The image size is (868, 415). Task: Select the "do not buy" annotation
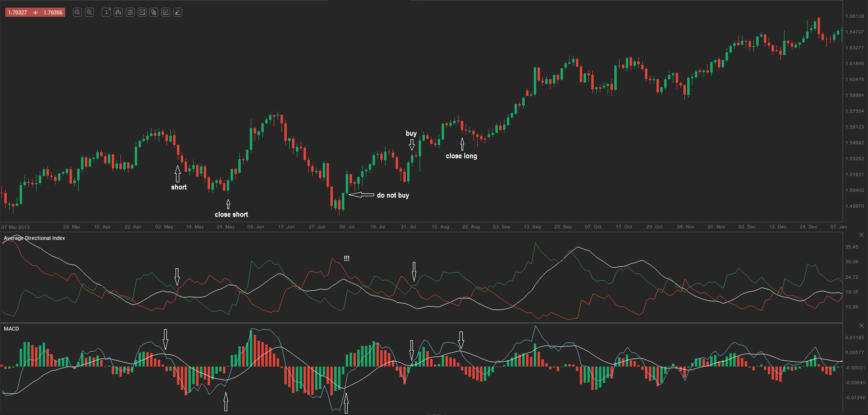pos(393,195)
